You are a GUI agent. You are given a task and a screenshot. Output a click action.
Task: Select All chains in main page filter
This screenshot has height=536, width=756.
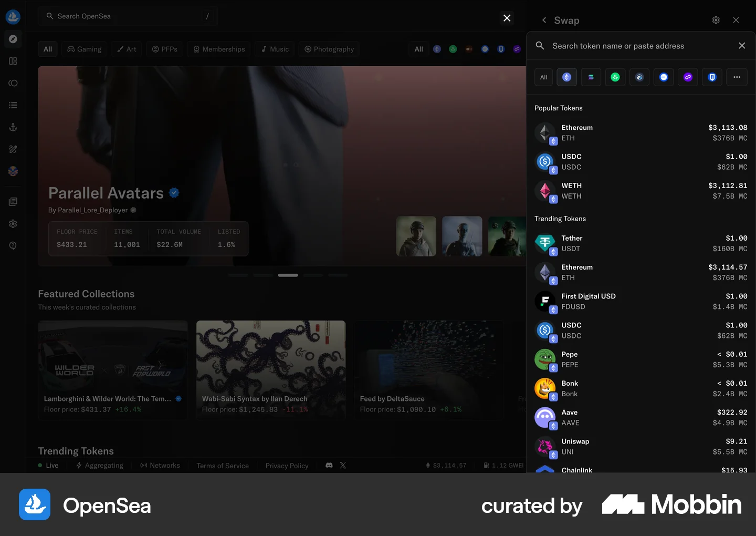[x=418, y=49]
